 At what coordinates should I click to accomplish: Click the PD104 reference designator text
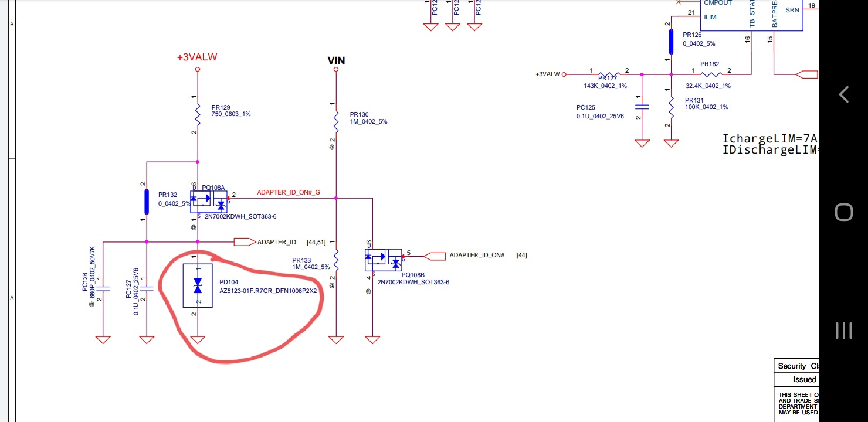(229, 283)
